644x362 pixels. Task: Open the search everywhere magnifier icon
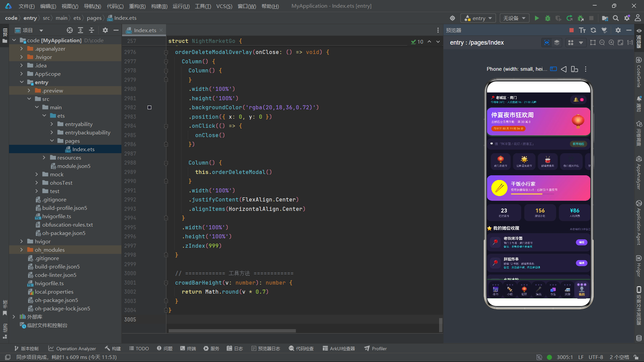(616, 18)
